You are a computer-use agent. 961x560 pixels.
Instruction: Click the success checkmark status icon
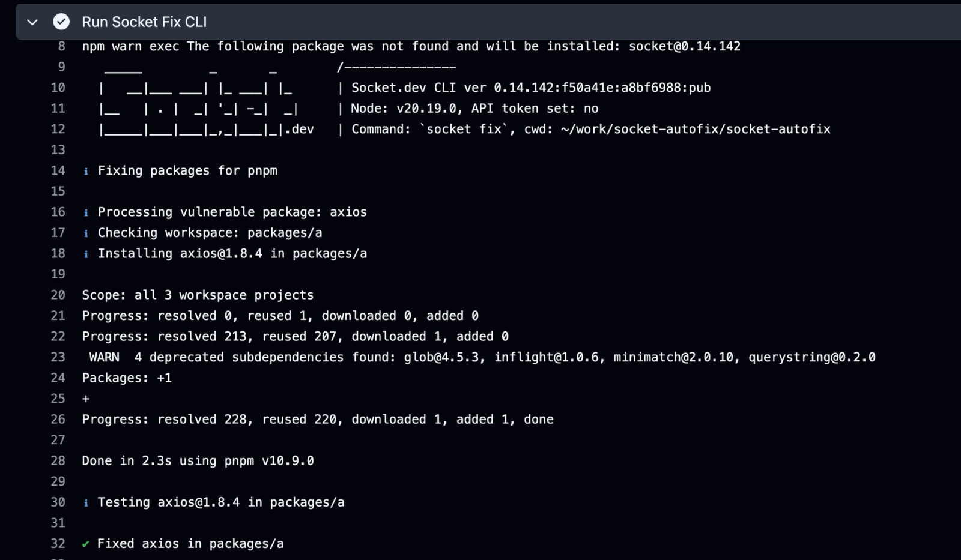[x=61, y=22]
